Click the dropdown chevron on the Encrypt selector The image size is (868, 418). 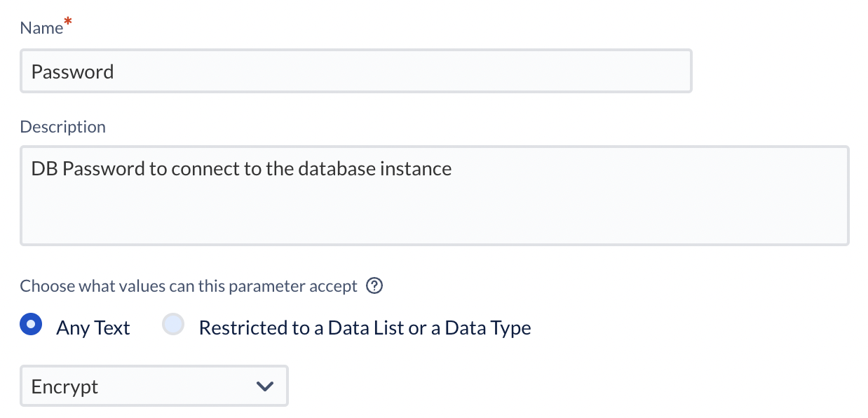click(265, 386)
